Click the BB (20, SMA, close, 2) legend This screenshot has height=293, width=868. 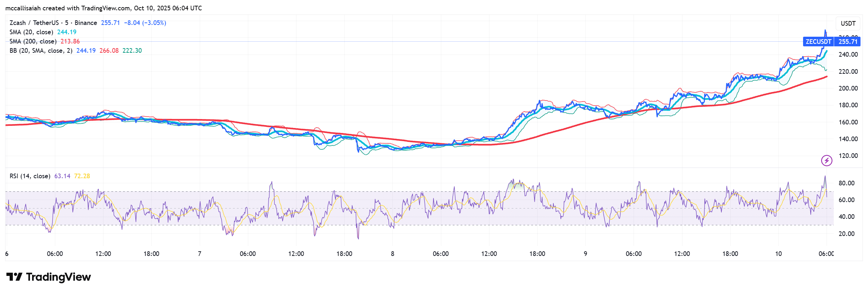click(x=41, y=51)
